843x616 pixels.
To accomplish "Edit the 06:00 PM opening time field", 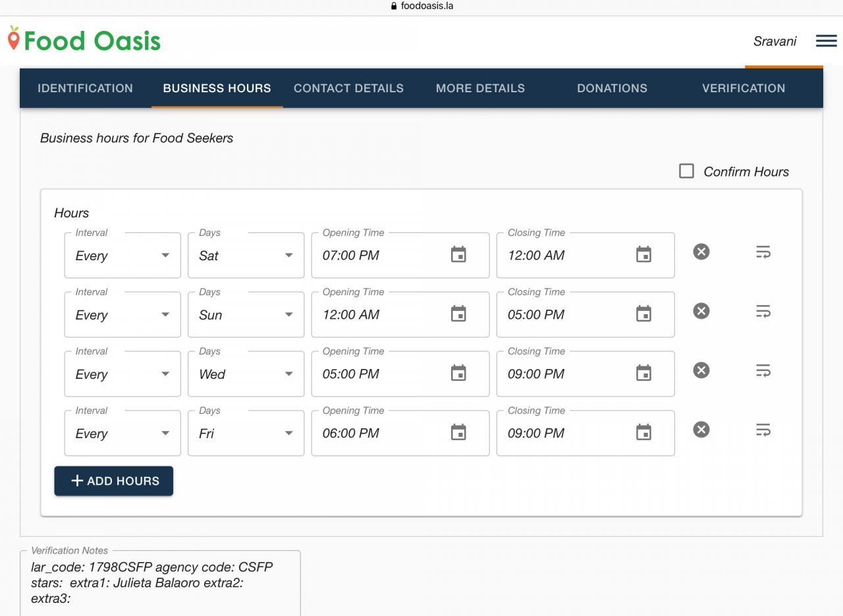I will point(400,433).
